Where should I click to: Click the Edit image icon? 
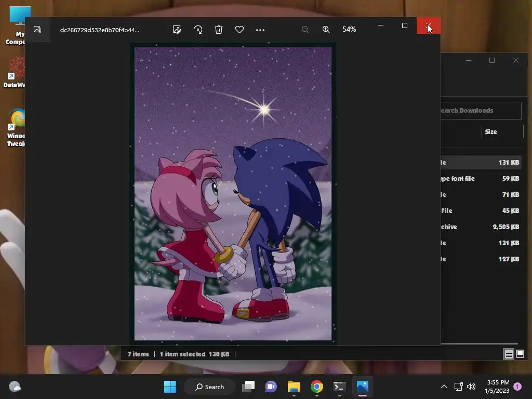point(177,30)
